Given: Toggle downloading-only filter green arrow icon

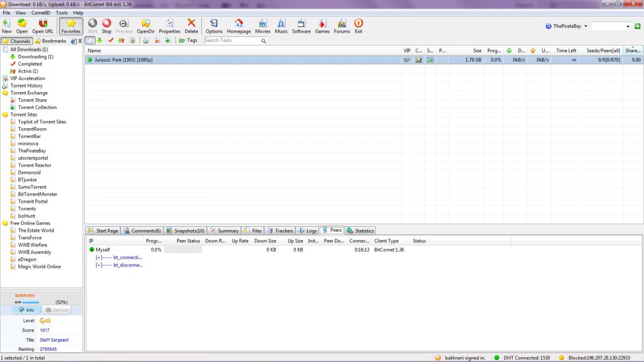Looking at the screenshot, I should 100,40.
